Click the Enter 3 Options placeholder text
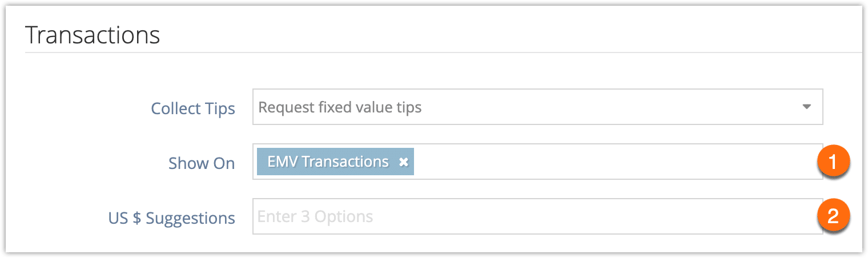 point(315,217)
